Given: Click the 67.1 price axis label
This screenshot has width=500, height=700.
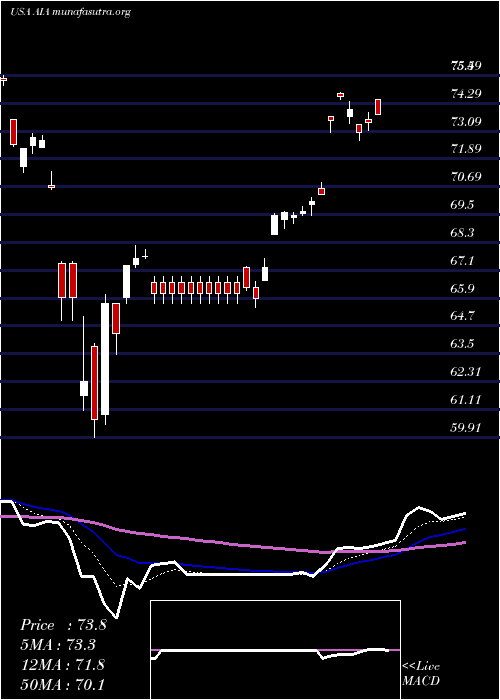Looking at the screenshot, I should 462,260.
